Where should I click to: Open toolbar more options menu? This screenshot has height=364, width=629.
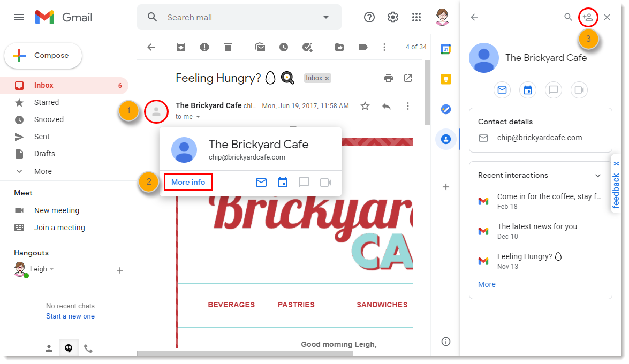[384, 47]
